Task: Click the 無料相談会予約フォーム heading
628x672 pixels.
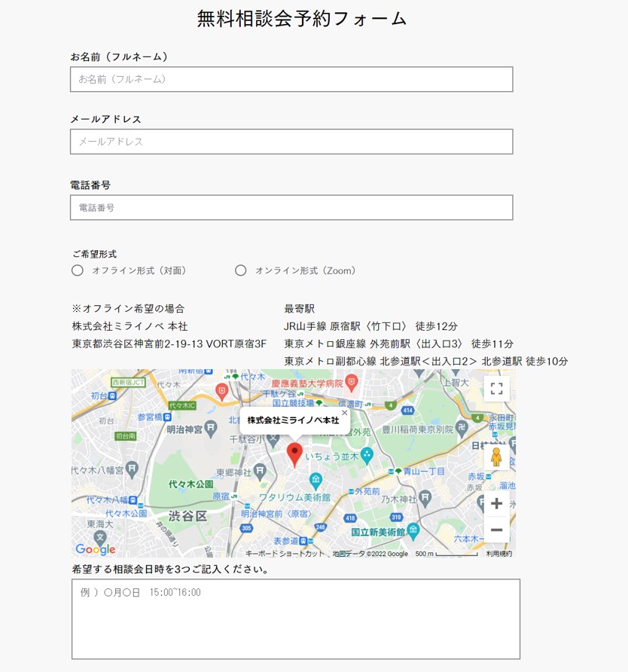Action: pos(302,19)
